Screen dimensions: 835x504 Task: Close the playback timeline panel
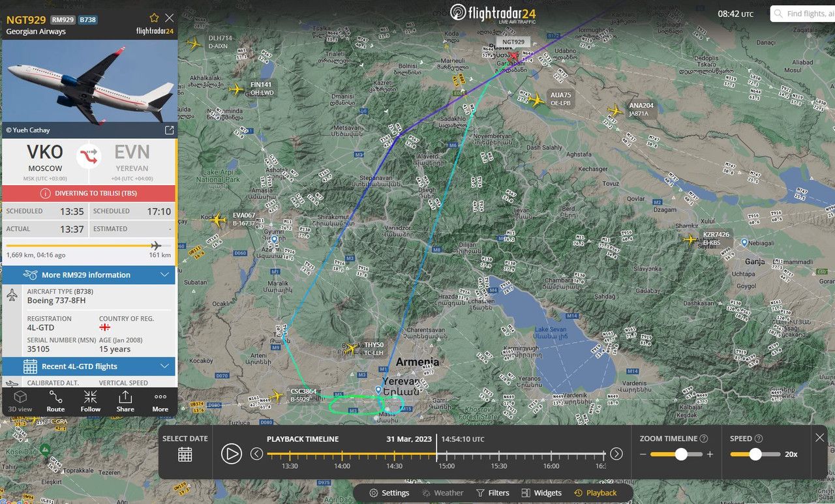tap(820, 437)
